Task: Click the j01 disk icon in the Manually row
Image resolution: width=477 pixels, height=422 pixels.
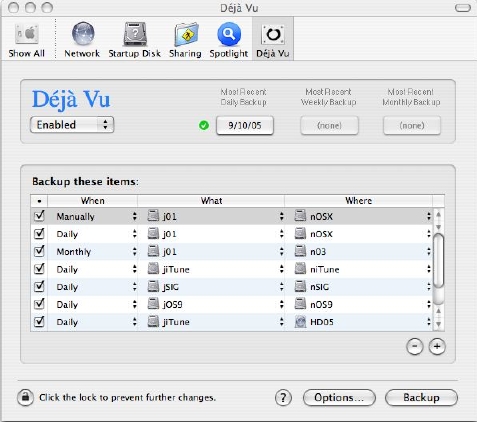Action: tap(153, 216)
